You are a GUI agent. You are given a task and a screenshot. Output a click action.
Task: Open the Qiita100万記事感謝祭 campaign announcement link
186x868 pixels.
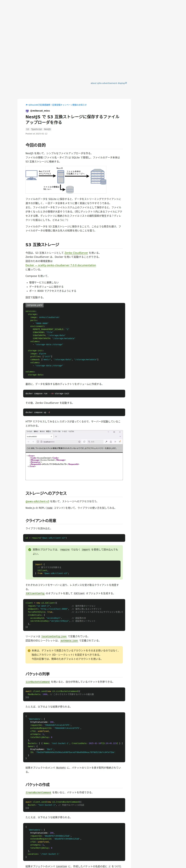pyautogui.click(x=57, y=105)
